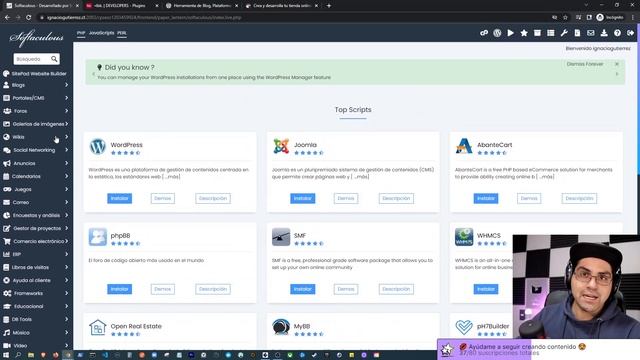Open help question mark icon
The width and height of the screenshot is (640, 360).
tap(617, 33)
